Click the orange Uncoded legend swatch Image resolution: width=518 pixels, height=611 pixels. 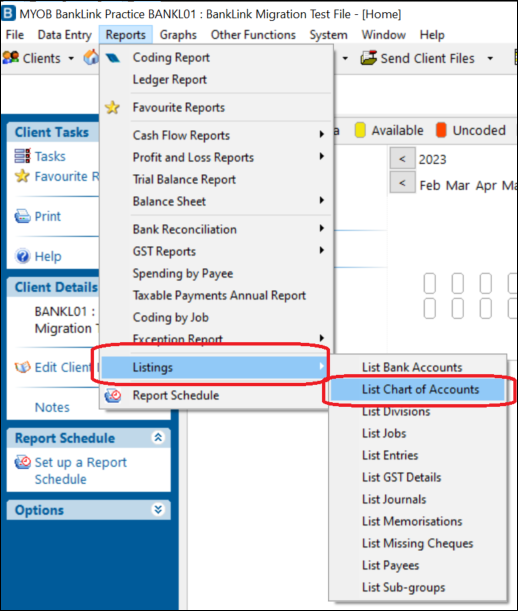pyautogui.click(x=441, y=130)
